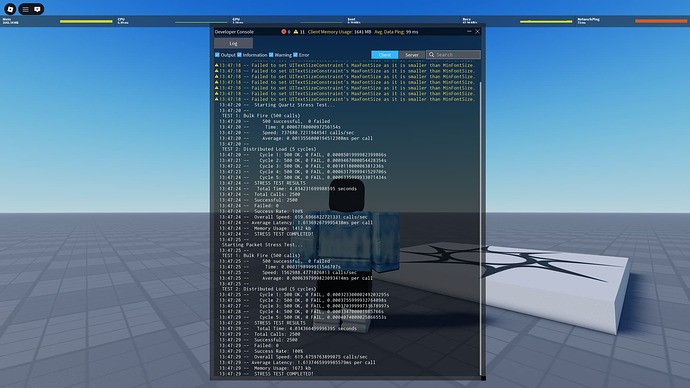Click the Network Ping stat bar
Image resolution: width=690 pixels, height=388 pixels.
click(x=661, y=21)
